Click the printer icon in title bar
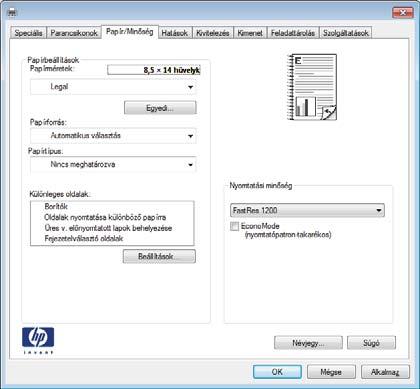 coord(12,13)
